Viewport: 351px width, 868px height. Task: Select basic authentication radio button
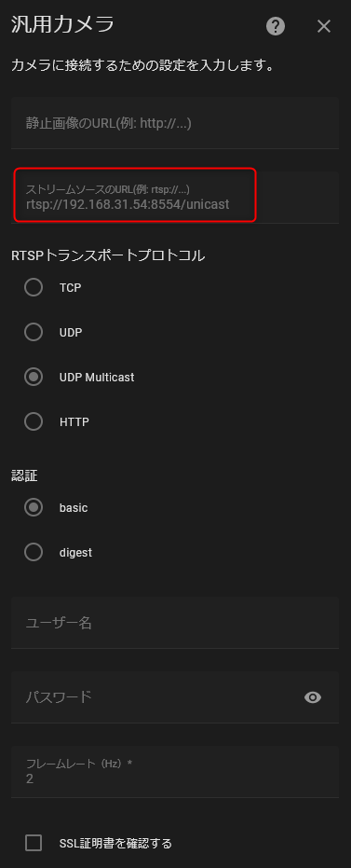[34, 507]
